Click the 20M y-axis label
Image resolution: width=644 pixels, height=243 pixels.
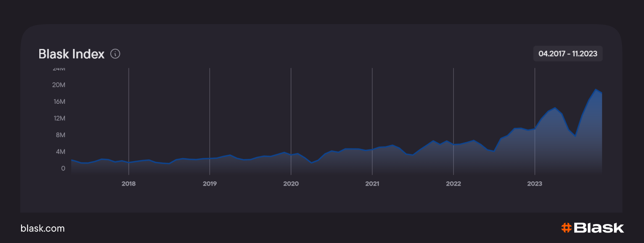[59, 85]
